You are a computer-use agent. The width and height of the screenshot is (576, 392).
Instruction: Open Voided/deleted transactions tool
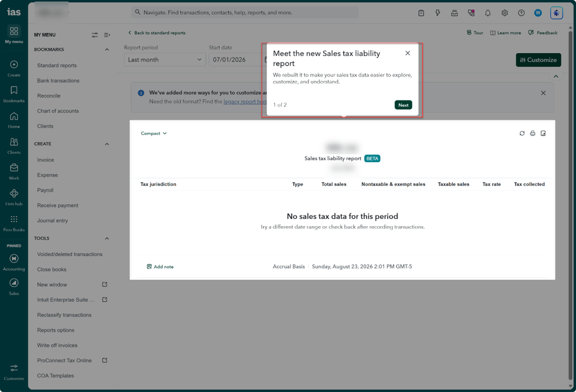70,254
